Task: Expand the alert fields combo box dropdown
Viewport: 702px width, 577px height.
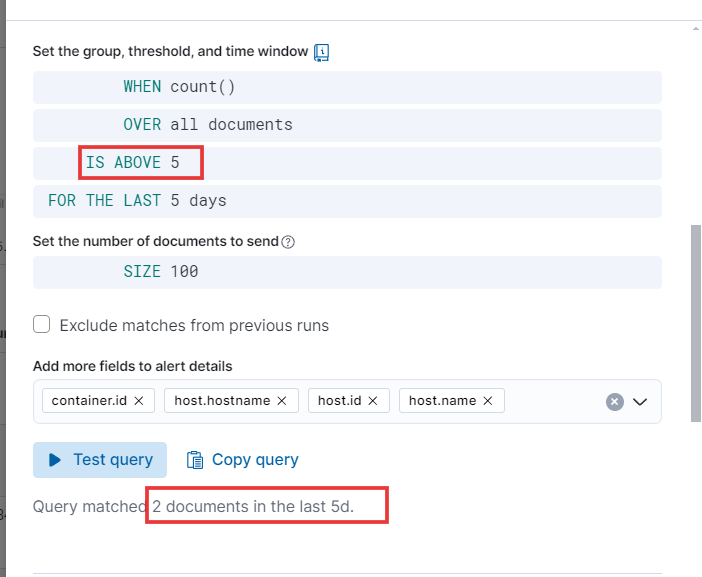Action: pyautogui.click(x=640, y=402)
